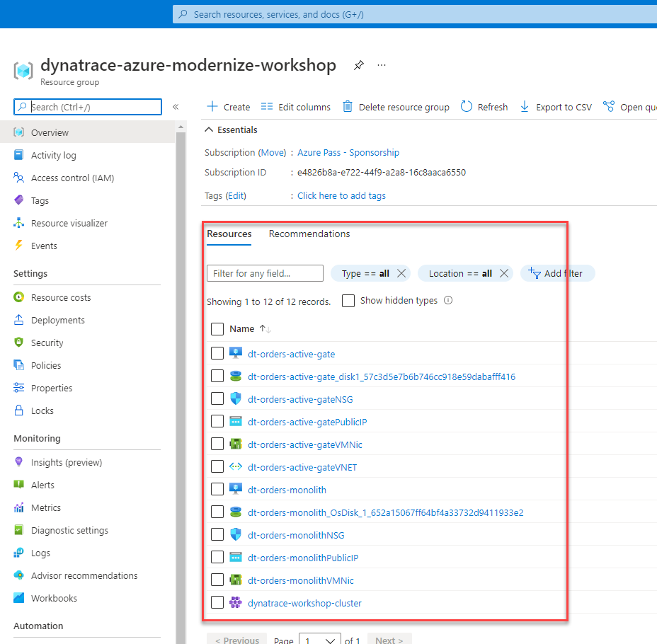Tick the select-all checkbox beside Name header
657x644 pixels.
pos(217,329)
